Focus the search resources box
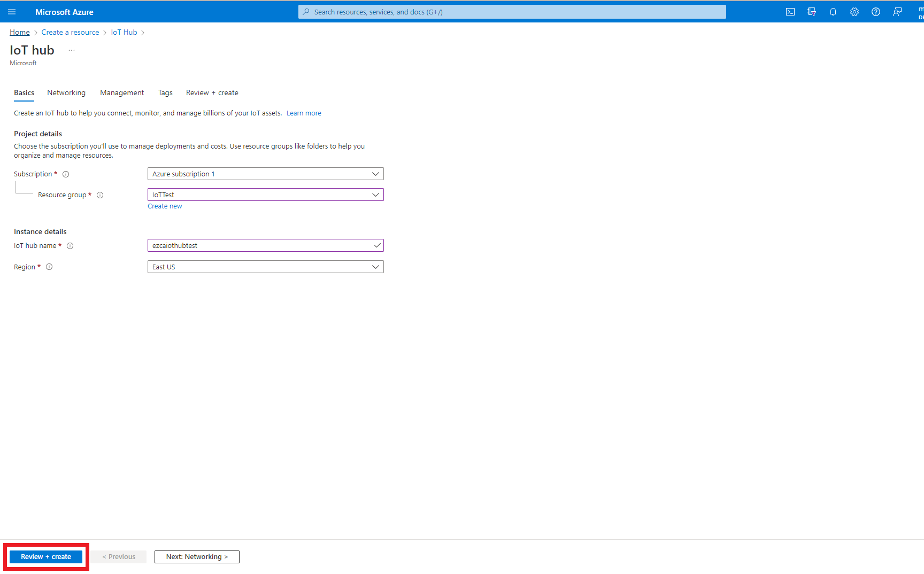 pyautogui.click(x=512, y=12)
